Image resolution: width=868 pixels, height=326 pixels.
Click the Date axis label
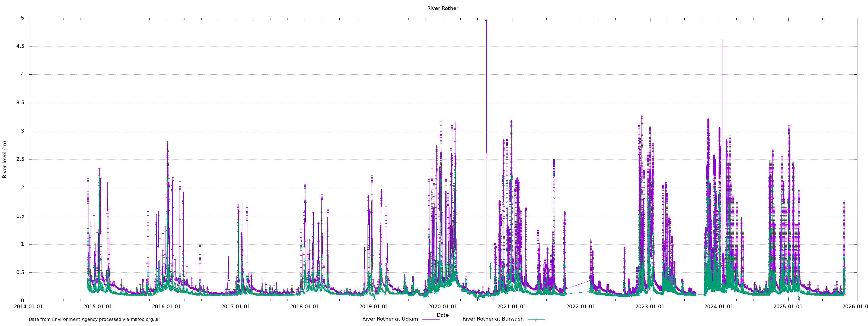pyautogui.click(x=442, y=315)
